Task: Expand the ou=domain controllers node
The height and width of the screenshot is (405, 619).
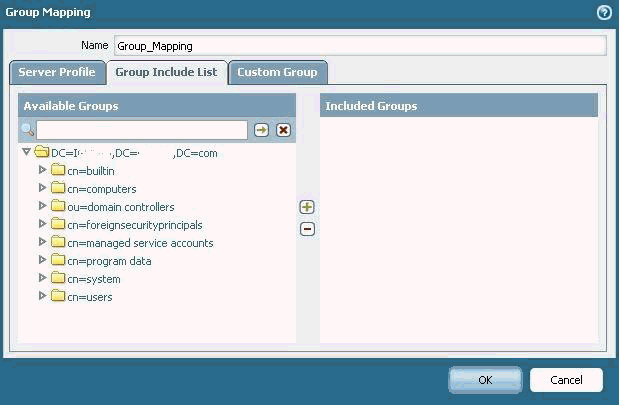Action: [x=42, y=207]
